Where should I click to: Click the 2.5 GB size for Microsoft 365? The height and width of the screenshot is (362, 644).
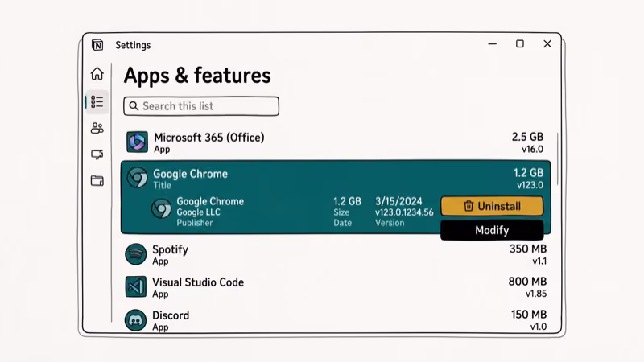tap(527, 137)
